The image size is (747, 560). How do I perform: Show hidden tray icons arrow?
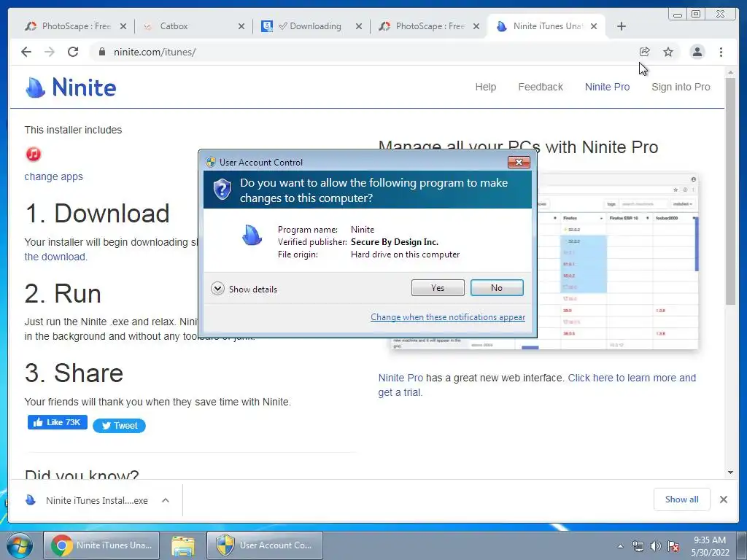click(x=620, y=546)
